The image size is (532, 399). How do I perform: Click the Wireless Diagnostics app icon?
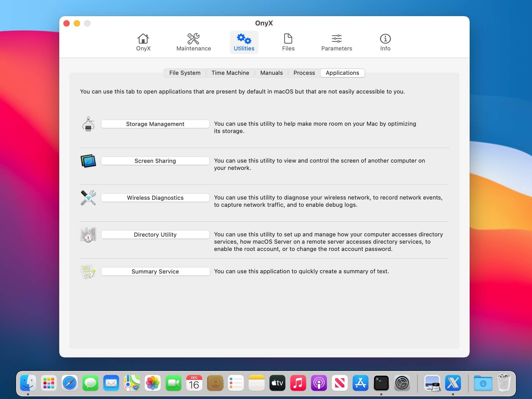pos(88,198)
